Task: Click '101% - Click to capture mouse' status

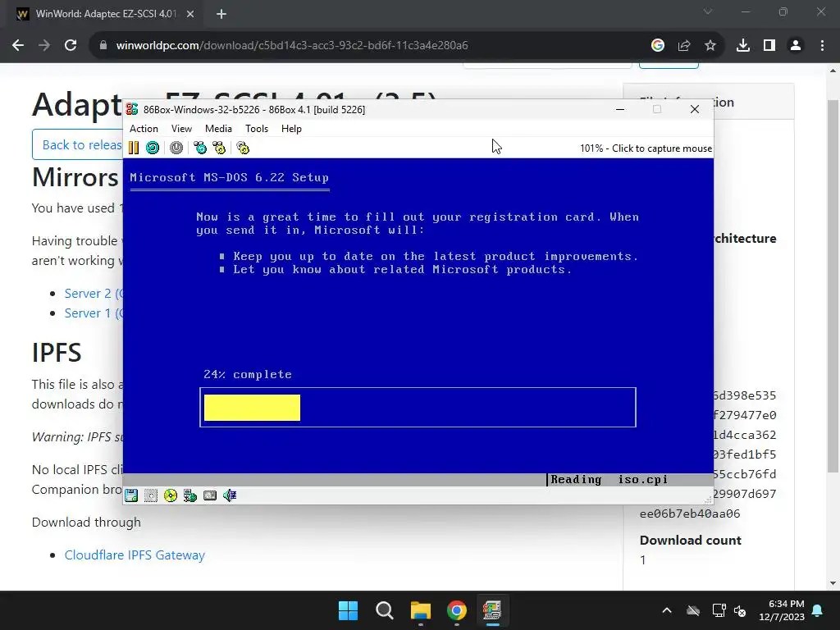Action: pyautogui.click(x=646, y=148)
